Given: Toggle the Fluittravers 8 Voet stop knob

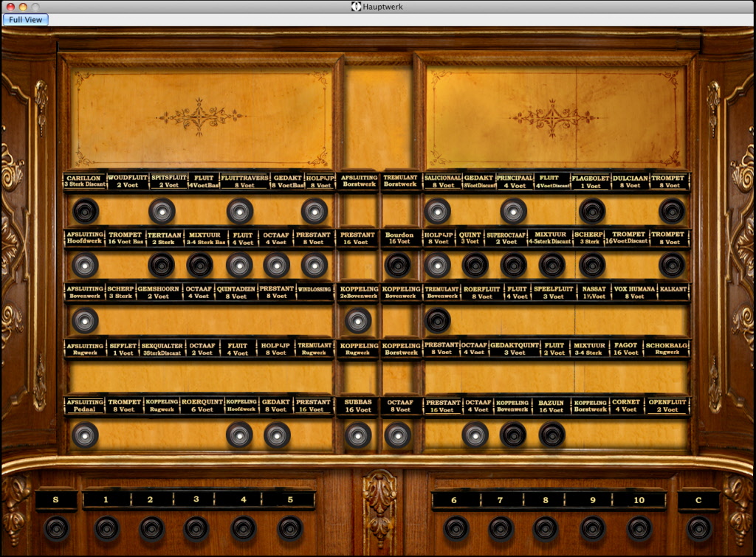Looking at the screenshot, I should (x=240, y=211).
